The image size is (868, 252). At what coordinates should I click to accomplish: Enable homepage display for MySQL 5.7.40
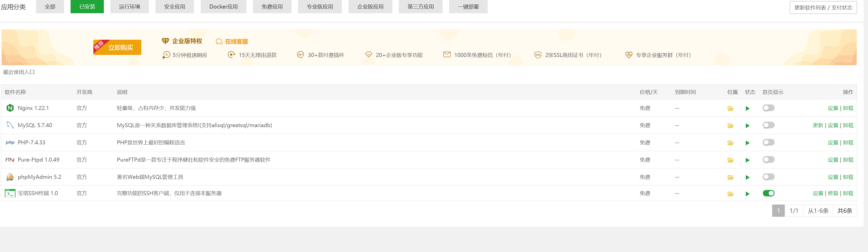769,125
